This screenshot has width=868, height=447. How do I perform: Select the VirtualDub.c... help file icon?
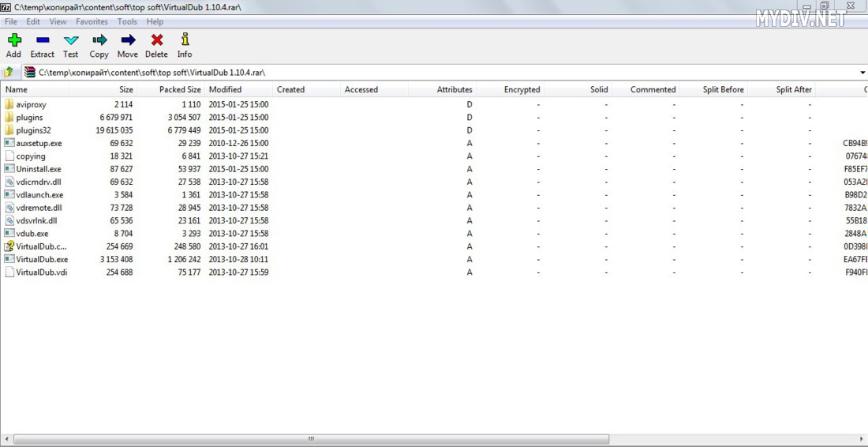point(9,246)
